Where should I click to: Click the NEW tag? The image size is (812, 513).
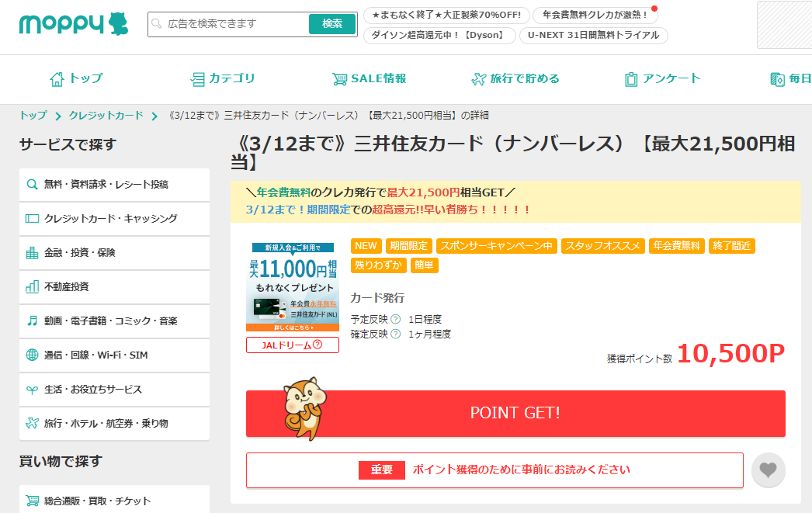[x=366, y=246]
